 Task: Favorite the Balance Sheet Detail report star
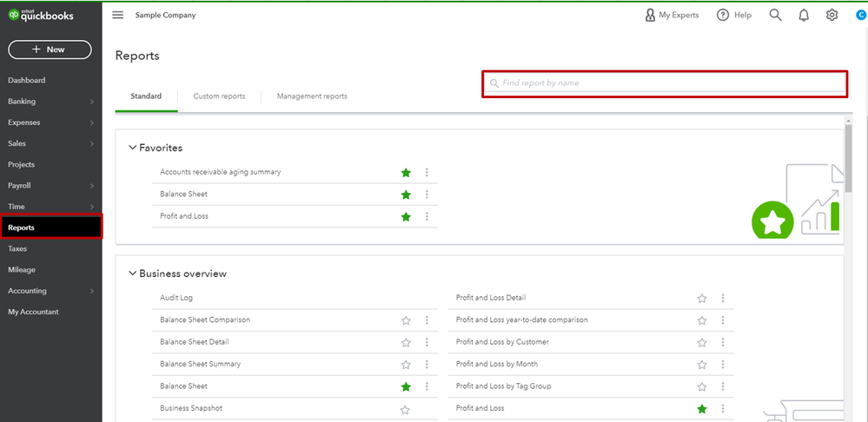(x=406, y=342)
